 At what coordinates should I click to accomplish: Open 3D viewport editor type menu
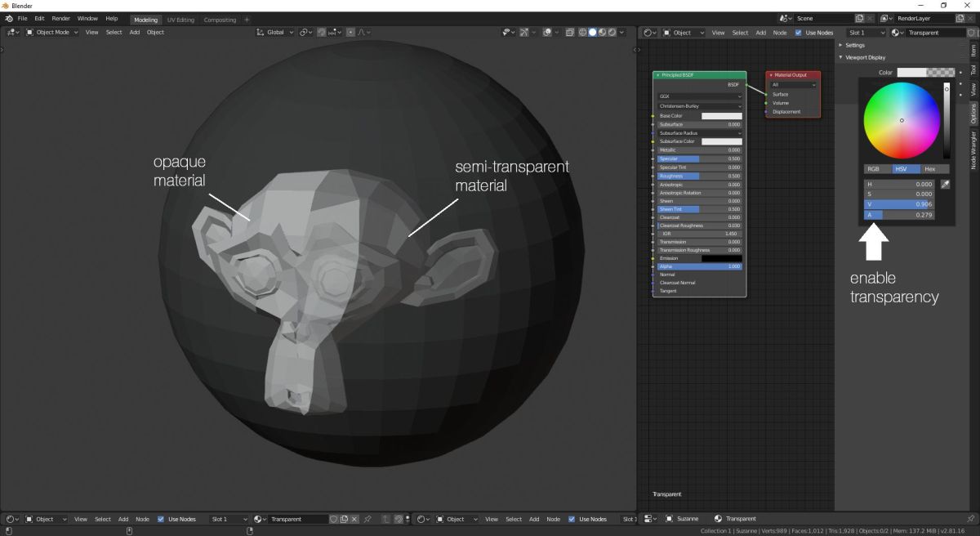[x=13, y=33]
